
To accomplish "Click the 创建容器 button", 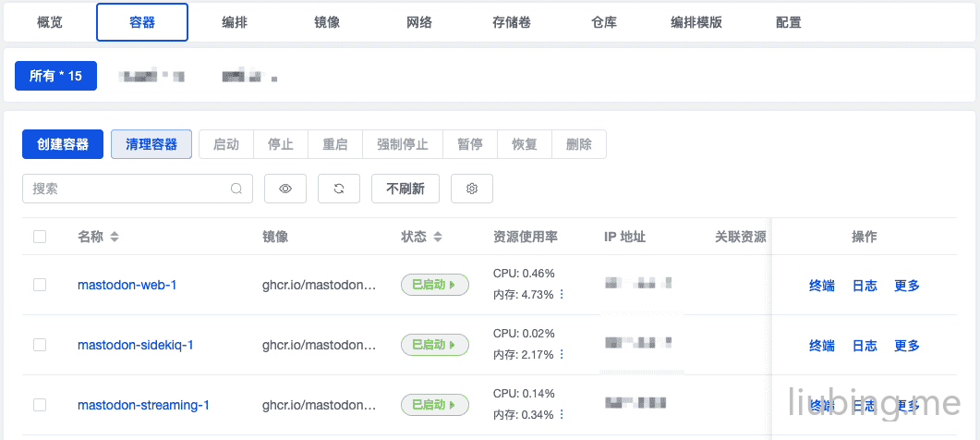I will click(63, 144).
